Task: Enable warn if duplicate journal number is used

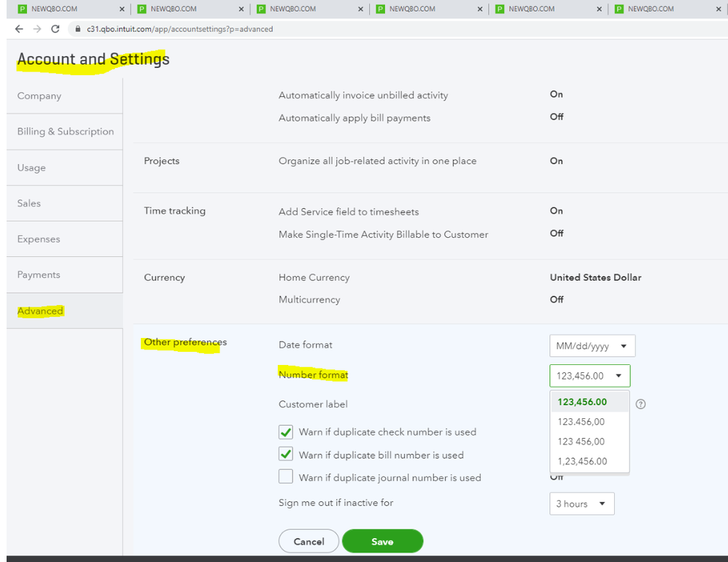Action: pyautogui.click(x=285, y=477)
